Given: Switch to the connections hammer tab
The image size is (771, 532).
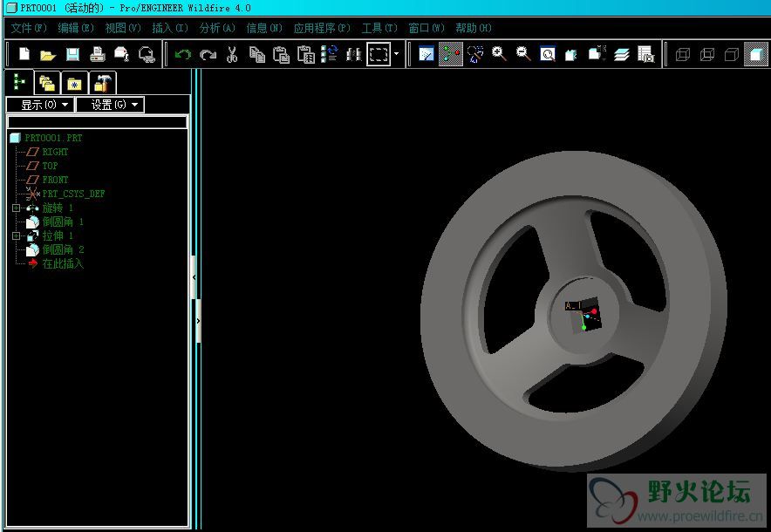Looking at the screenshot, I should (103, 83).
